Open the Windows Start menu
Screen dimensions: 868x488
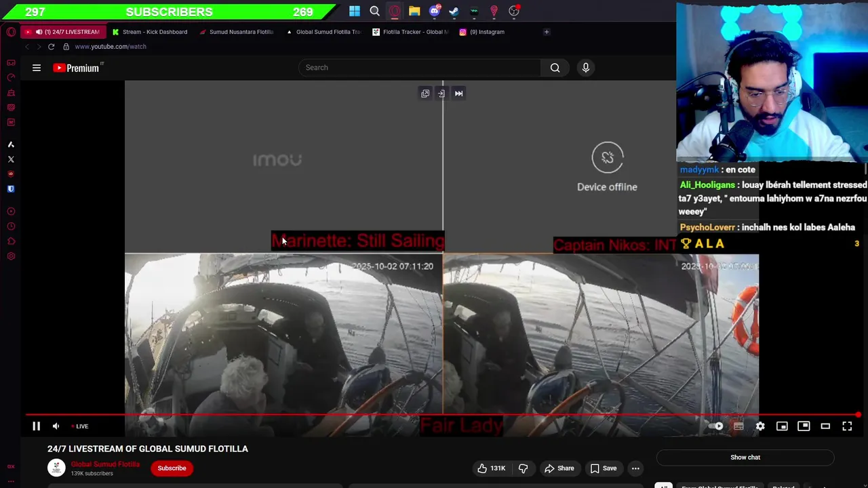[355, 11]
